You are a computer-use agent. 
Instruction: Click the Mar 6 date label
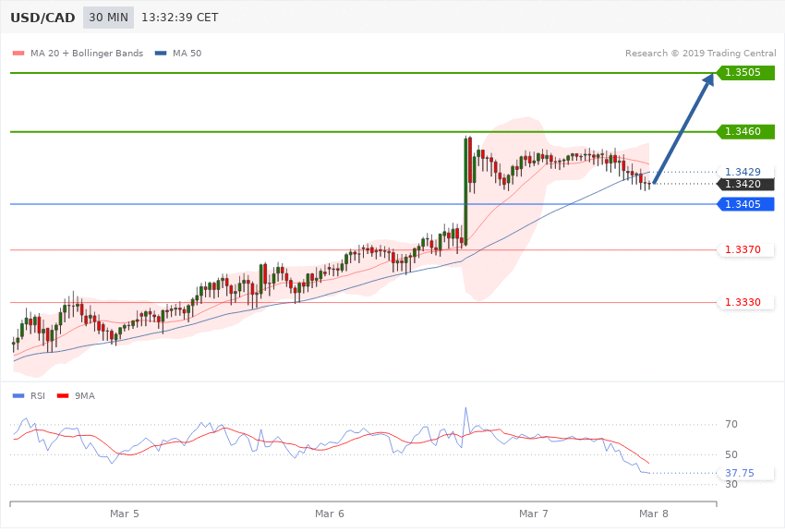pos(330,514)
